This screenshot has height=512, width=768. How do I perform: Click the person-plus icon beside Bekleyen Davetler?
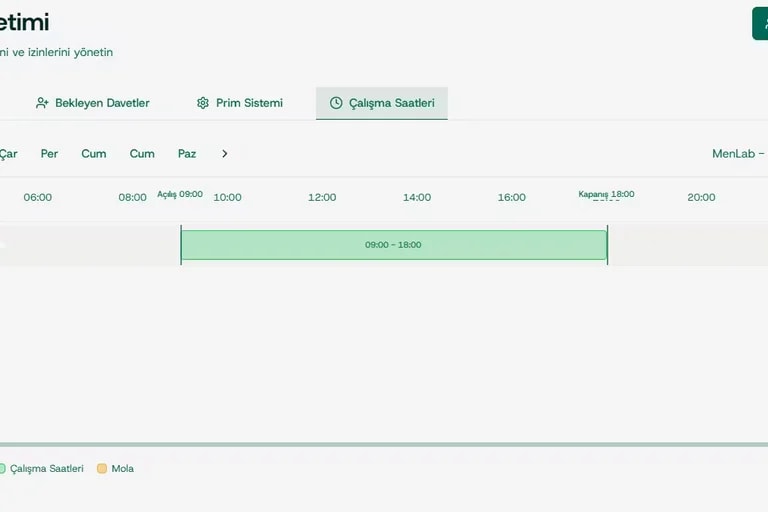pos(42,103)
